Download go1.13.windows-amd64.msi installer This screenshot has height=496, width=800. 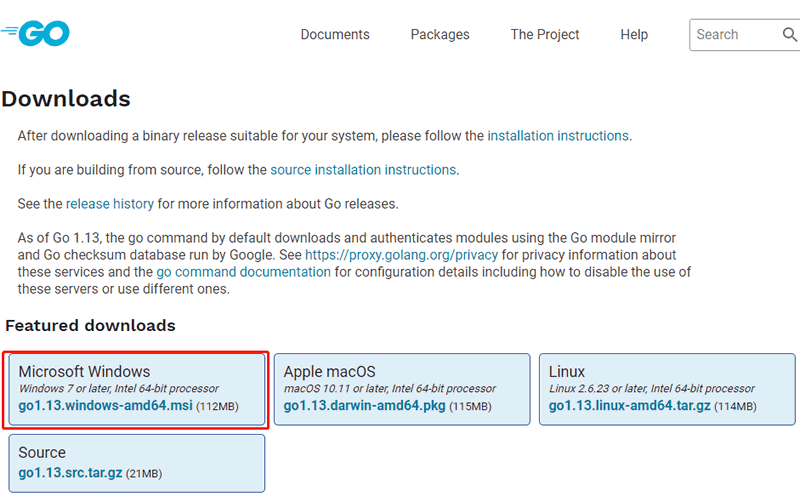tap(105, 407)
